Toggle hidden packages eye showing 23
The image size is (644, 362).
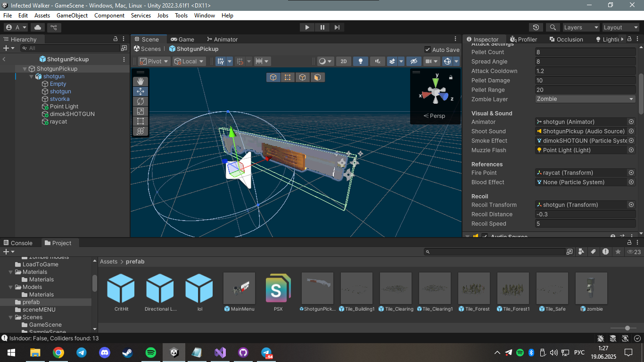click(x=634, y=252)
